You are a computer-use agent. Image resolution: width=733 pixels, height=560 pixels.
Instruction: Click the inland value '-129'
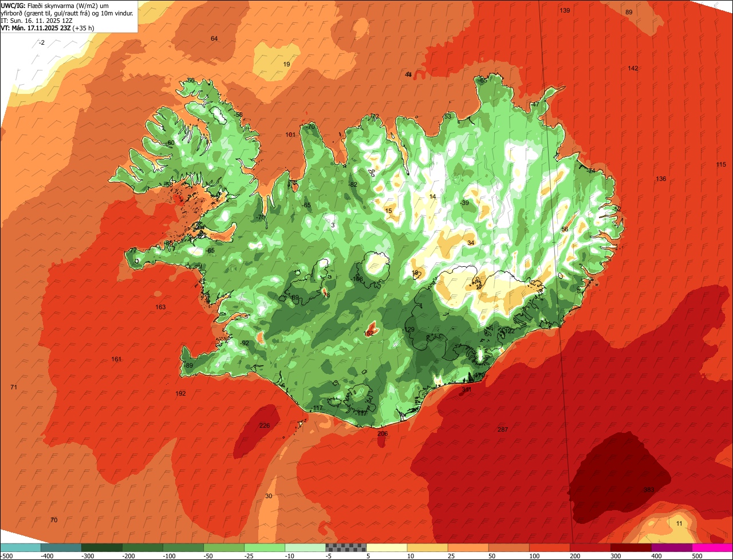(x=409, y=329)
